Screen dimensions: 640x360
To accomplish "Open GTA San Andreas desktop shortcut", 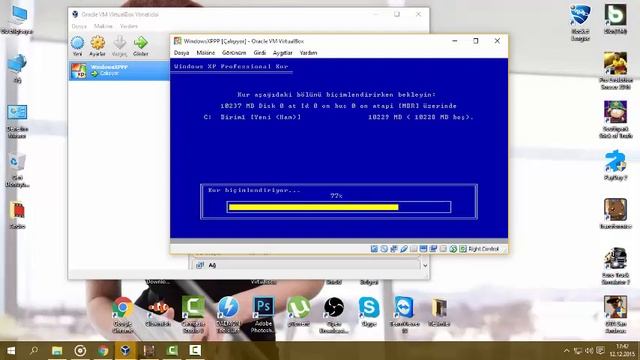I will pyautogui.click(x=616, y=314).
